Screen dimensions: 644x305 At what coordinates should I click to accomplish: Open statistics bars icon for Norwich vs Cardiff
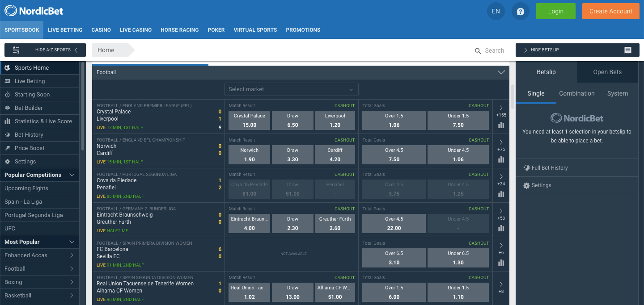pos(501,159)
